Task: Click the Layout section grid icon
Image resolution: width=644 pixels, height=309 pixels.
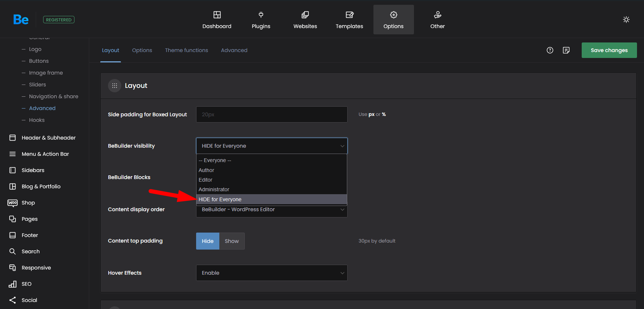Action: [115, 86]
